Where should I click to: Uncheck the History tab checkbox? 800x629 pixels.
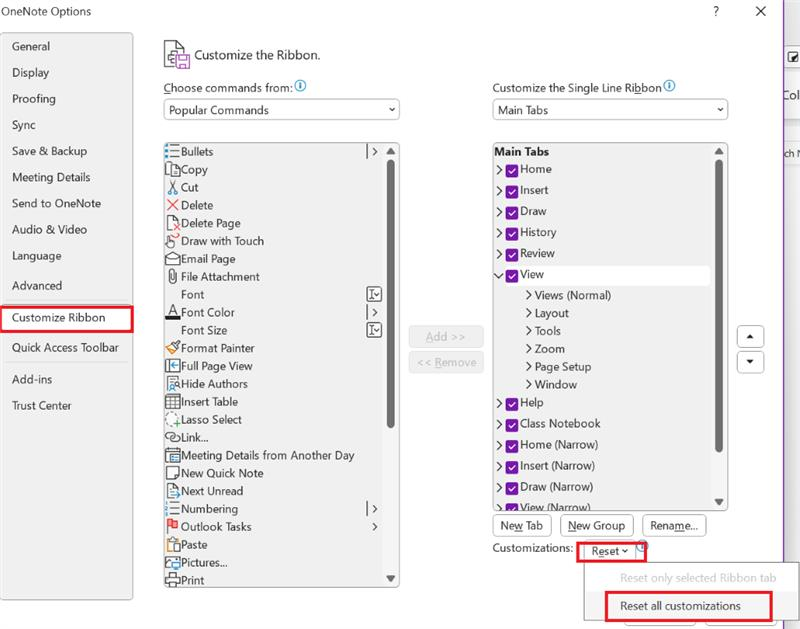512,233
